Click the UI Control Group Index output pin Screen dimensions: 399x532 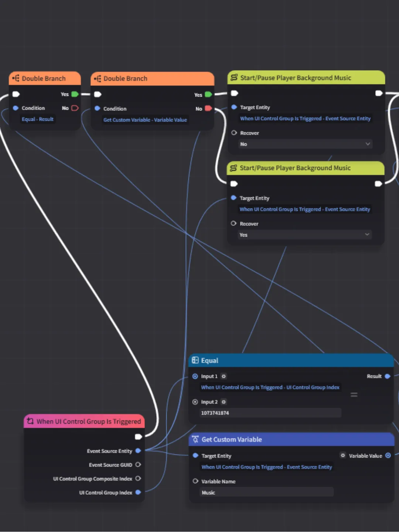pyautogui.click(x=138, y=492)
